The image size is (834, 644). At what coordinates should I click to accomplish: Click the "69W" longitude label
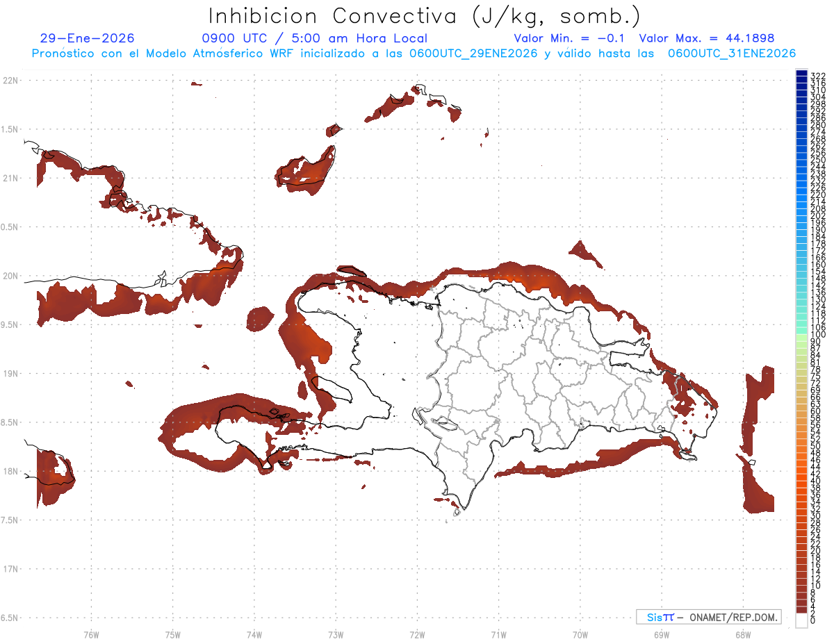[x=662, y=634]
